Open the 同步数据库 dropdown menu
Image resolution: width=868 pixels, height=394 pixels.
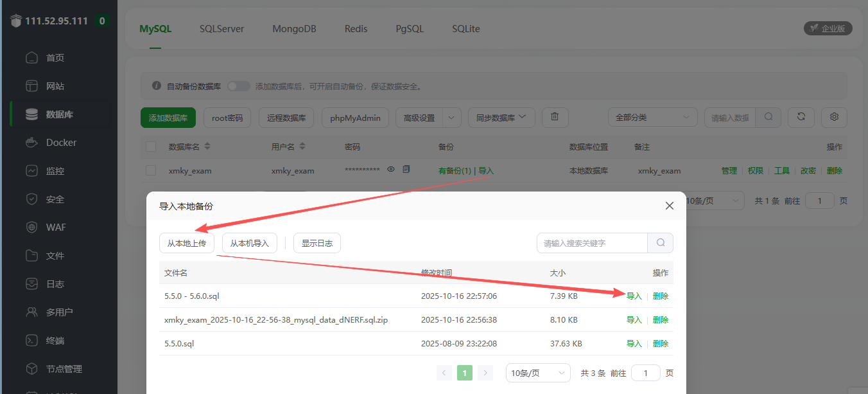501,118
